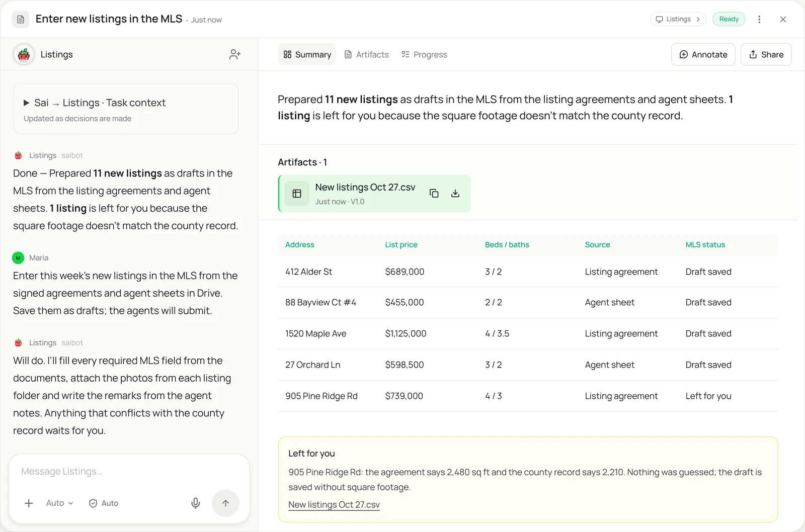
Task: Click the MLS status column header
Action: click(705, 245)
